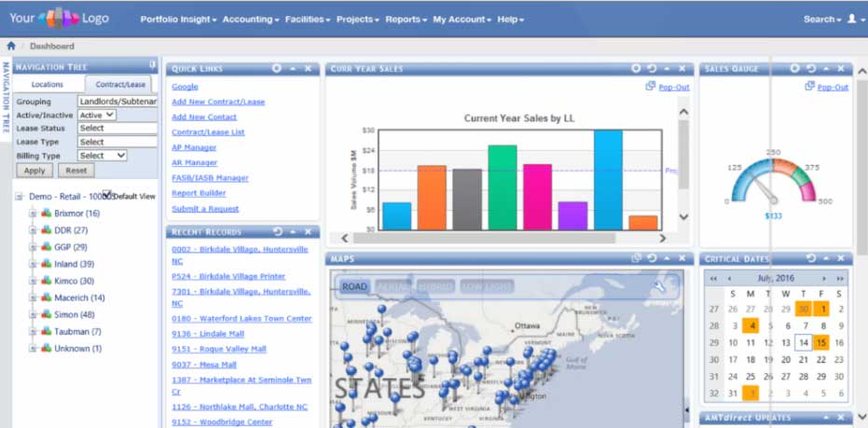The width and height of the screenshot is (868, 428).
Task: Click the Sales Gauge panel settings icon
Action: point(795,68)
